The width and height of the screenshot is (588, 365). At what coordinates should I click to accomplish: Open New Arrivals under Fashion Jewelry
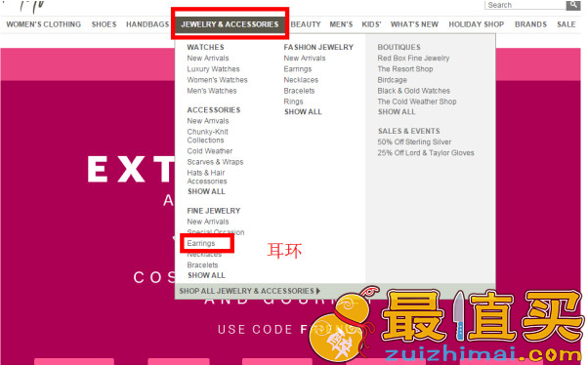tap(305, 59)
